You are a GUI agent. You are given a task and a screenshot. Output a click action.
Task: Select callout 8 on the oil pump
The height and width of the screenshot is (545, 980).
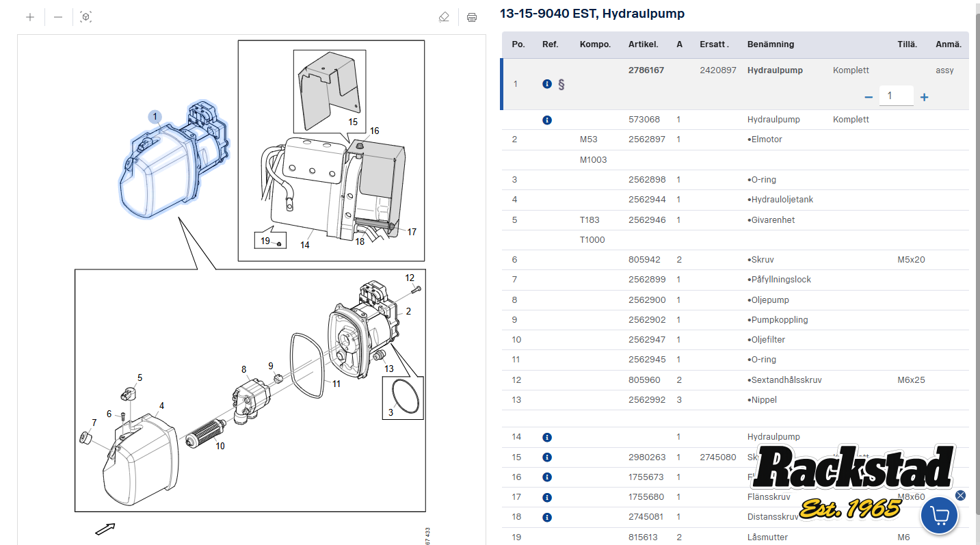pos(243,369)
